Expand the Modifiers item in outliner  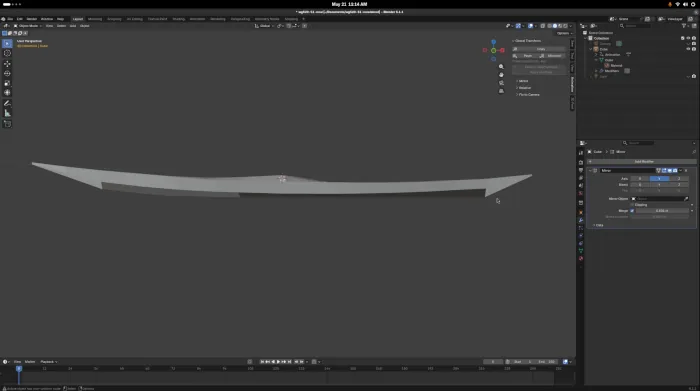coord(596,71)
